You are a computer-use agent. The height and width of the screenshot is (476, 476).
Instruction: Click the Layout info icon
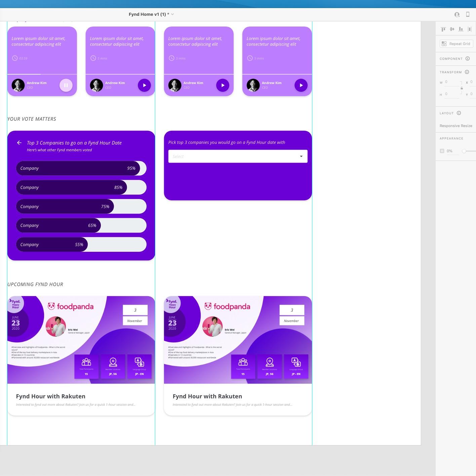[459, 113]
